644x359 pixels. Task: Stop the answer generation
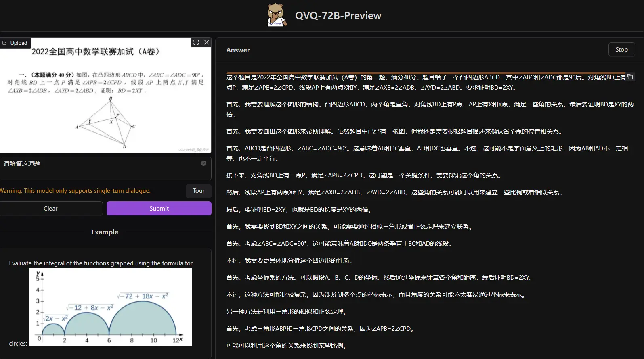pyautogui.click(x=621, y=50)
